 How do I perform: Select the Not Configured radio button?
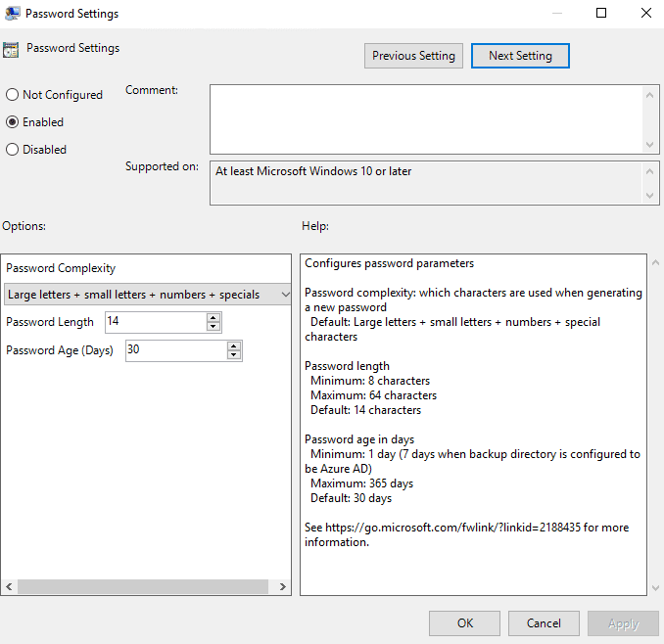tap(13, 95)
